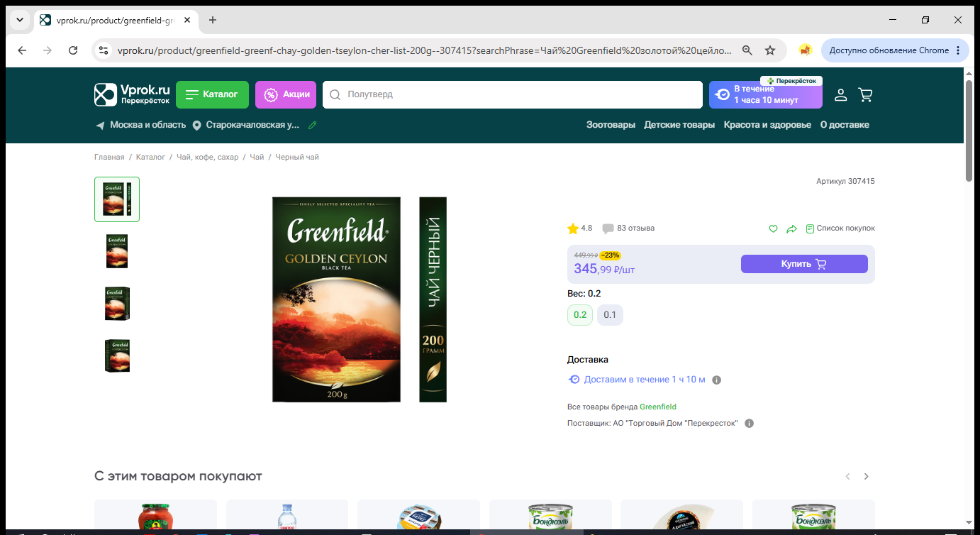Select the 0.1 weight option
This screenshot has width=980, height=535.
pyautogui.click(x=610, y=315)
